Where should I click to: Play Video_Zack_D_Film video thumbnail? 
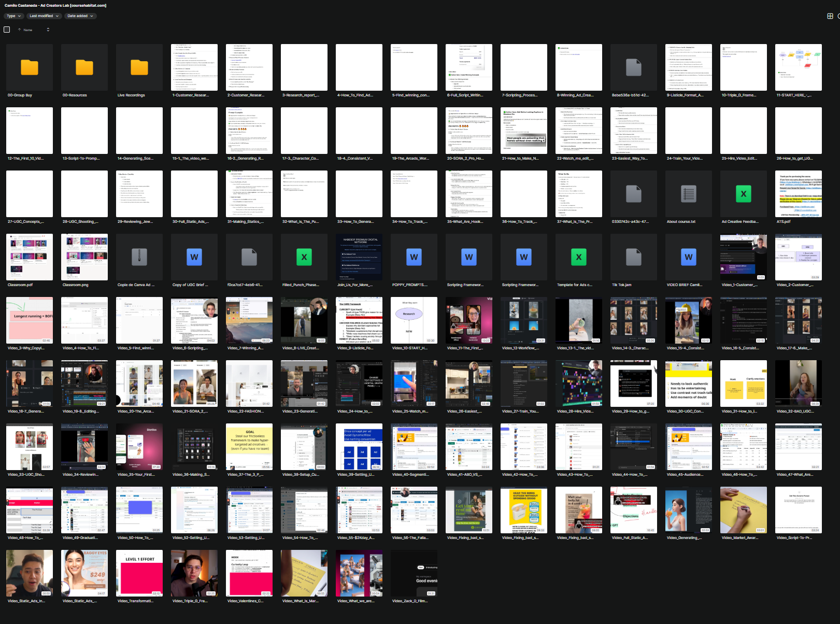coord(414,573)
